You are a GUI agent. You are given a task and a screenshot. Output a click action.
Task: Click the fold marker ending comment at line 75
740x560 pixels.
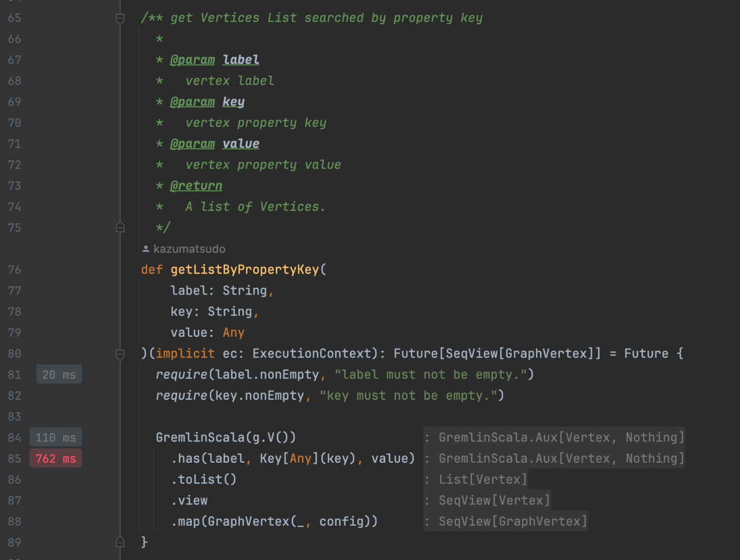(x=120, y=227)
